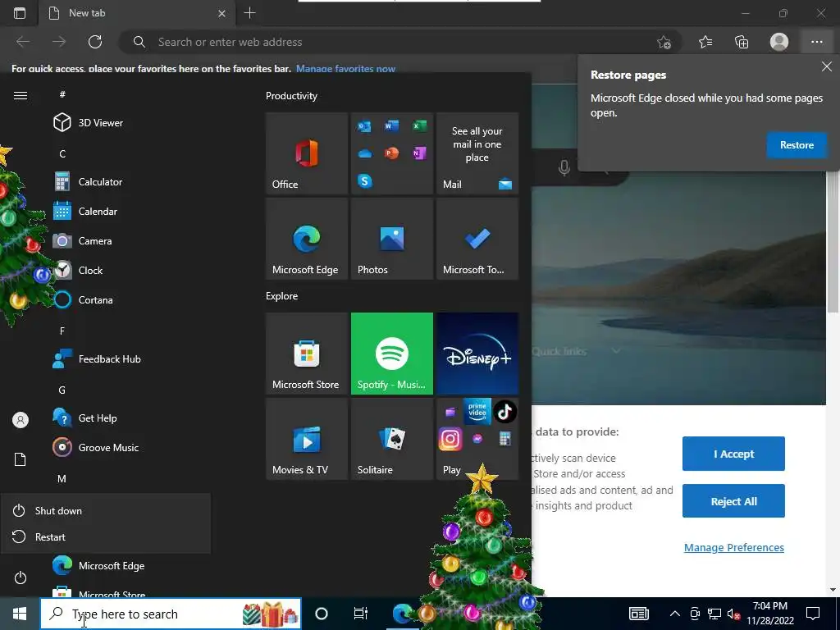Open the Windows Start button
The height and width of the screenshot is (630, 840).
coord(20,614)
